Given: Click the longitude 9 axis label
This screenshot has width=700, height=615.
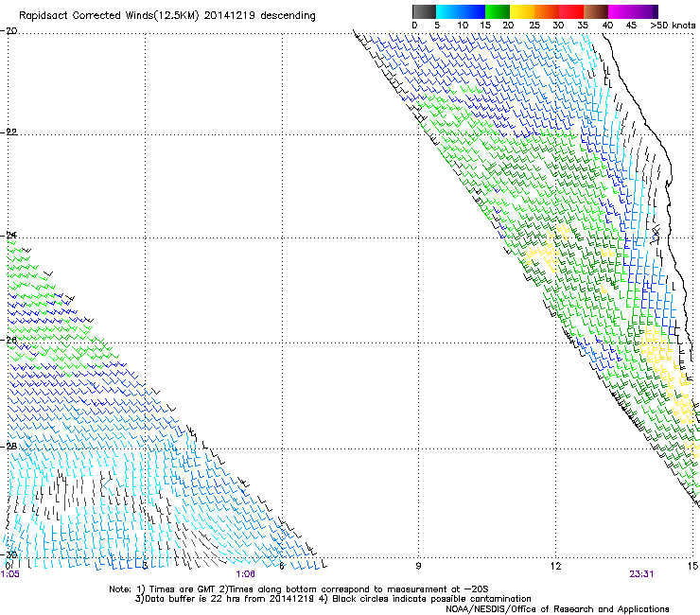Looking at the screenshot, I should [x=418, y=567].
